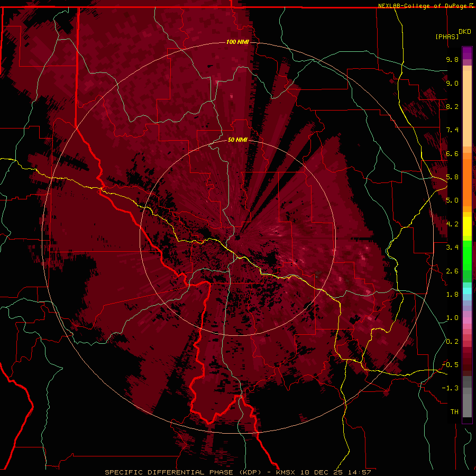This screenshot has width=476, height=476.
Task: Click the TH threshold label on scale
Action: click(x=454, y=412)
